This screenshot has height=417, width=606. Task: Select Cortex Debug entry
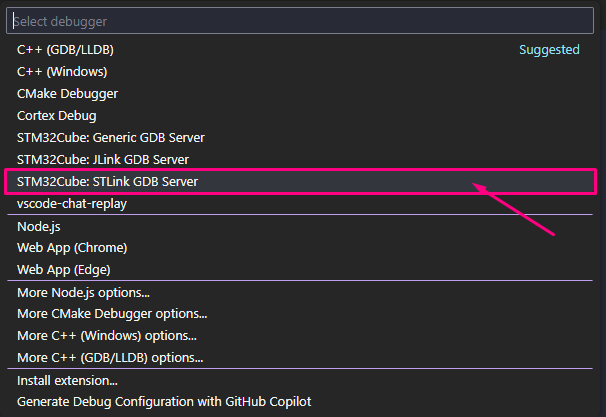point(57,115)
